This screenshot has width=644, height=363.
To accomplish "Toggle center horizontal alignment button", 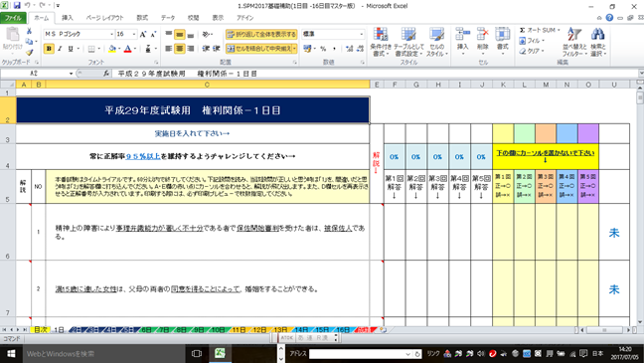I will 180,49.
